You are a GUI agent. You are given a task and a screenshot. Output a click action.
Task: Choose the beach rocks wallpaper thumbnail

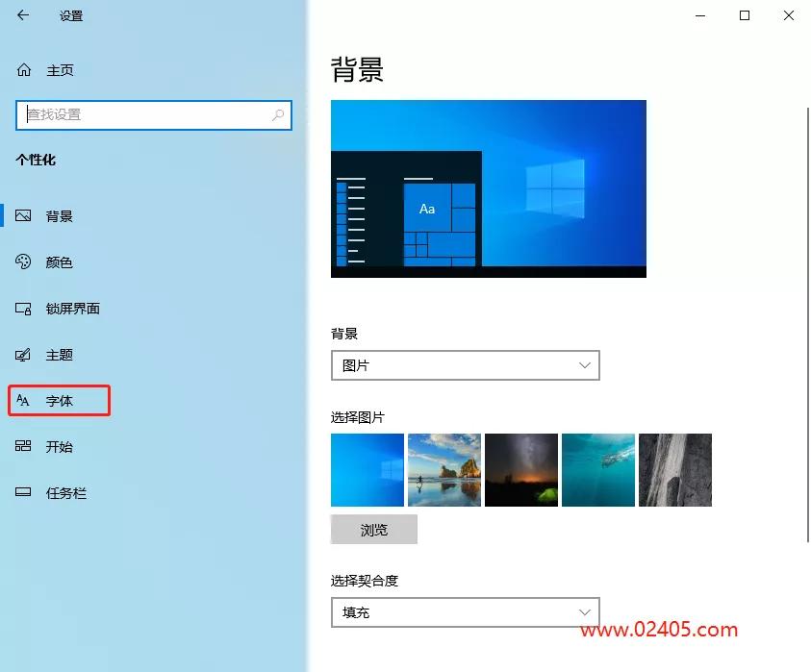444,470
